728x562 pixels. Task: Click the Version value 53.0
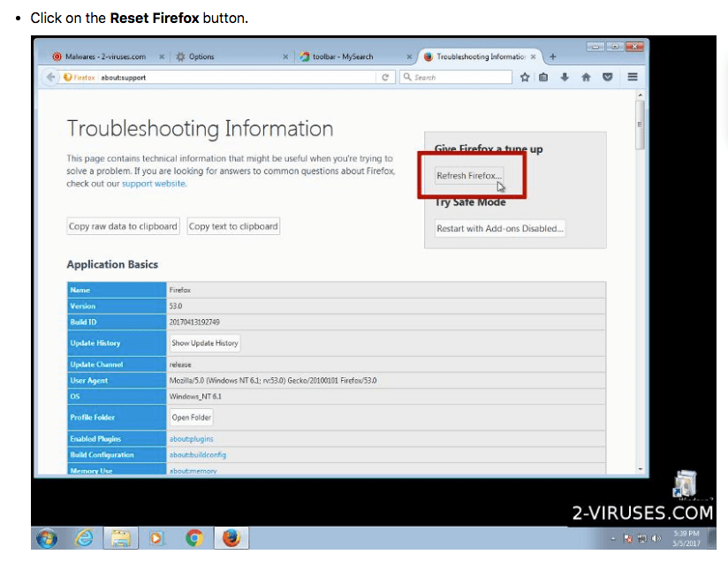176,306
